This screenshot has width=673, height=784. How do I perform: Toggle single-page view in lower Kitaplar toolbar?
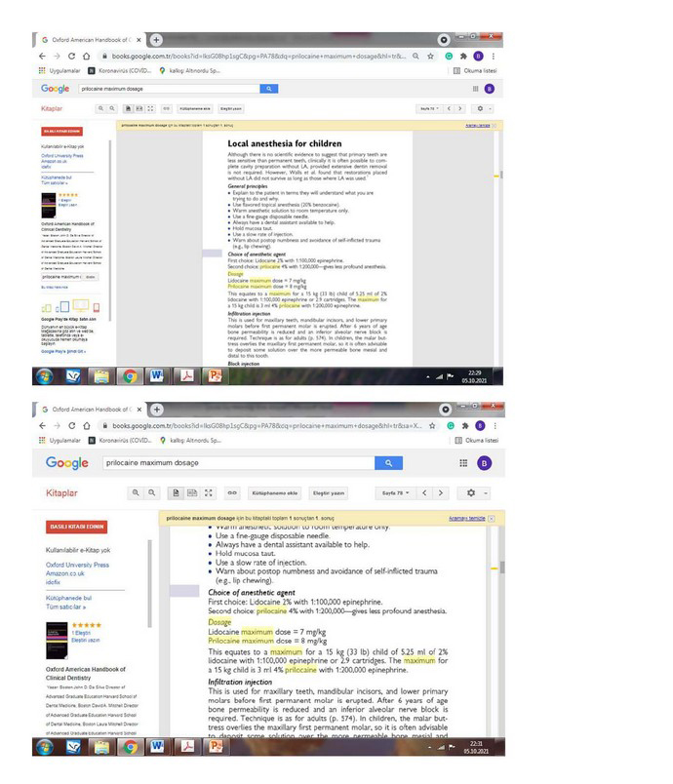pos(176,493)
